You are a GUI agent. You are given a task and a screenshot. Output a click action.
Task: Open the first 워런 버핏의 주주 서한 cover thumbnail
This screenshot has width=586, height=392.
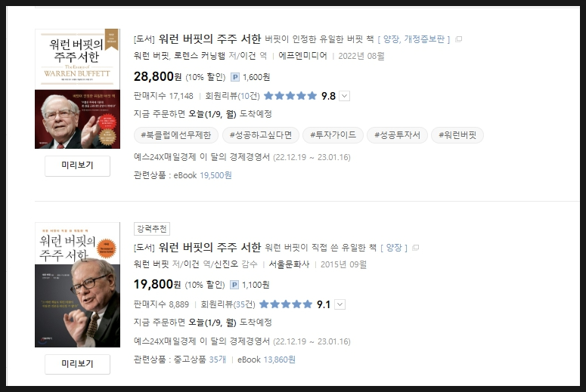77,89
